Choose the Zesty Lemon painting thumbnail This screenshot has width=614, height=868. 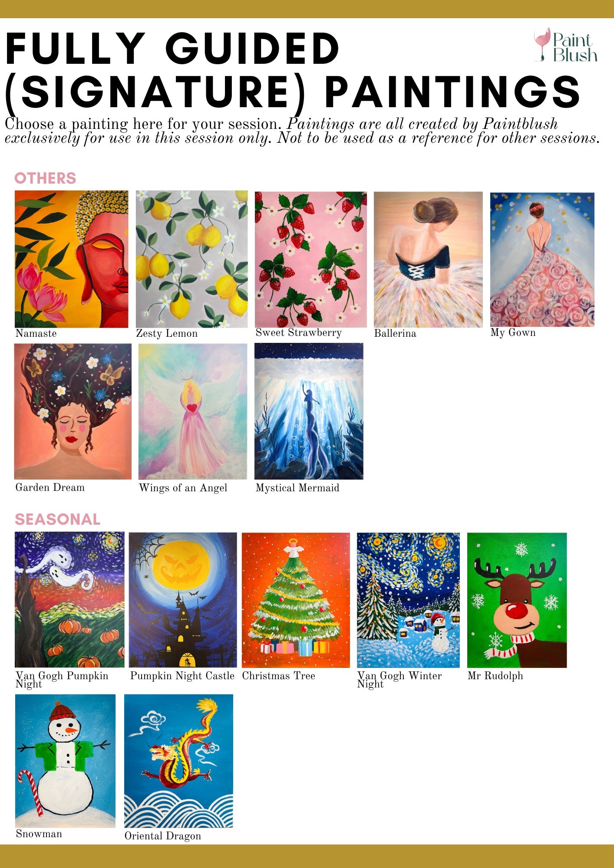[x=192, y=259]
